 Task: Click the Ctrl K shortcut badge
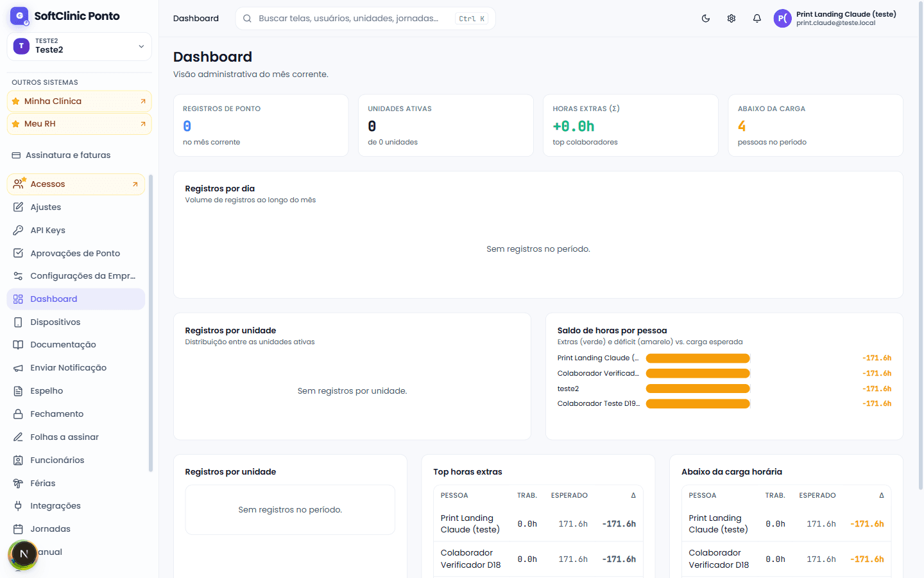coord(472,19)
